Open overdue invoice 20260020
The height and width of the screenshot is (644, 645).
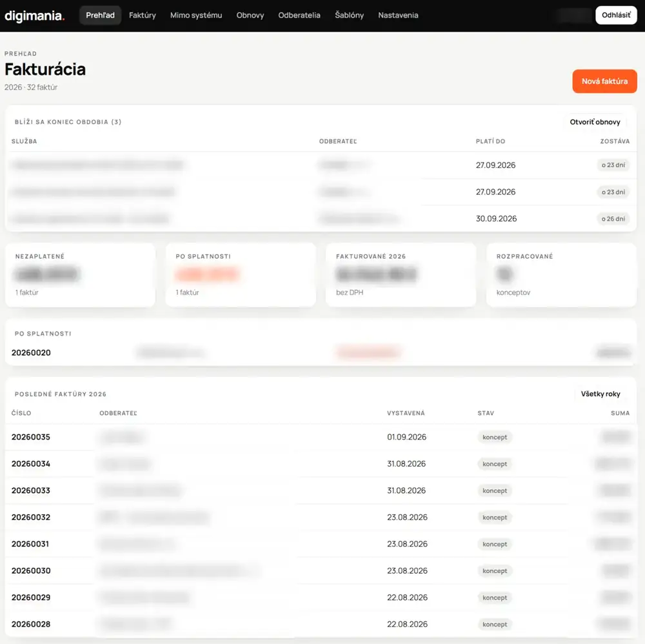31,353
